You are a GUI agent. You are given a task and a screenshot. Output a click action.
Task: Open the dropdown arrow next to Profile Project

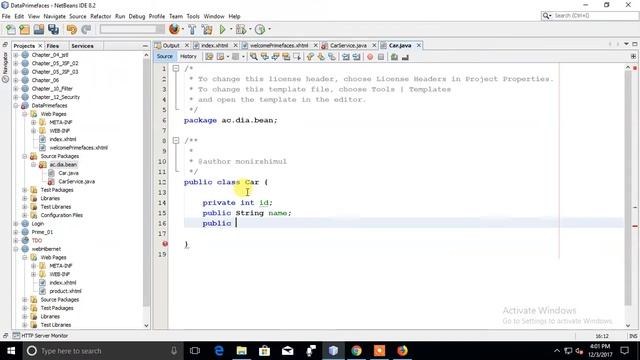[x=269, y=29]
